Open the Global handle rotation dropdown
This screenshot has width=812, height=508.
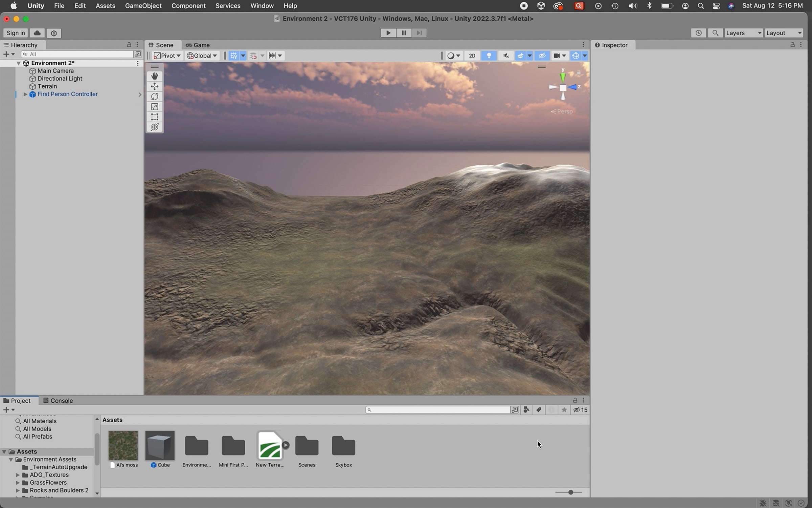[x=202, y=56]
